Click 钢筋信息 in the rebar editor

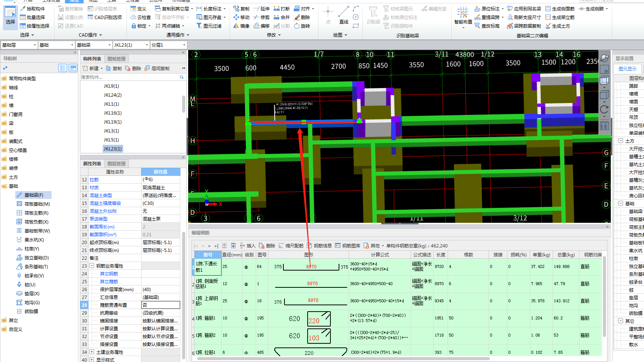coord(319,246)
